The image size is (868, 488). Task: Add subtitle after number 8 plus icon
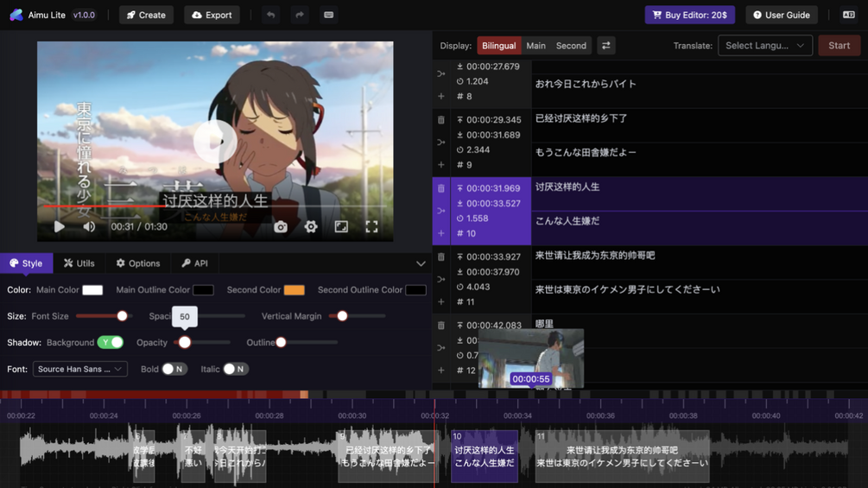coord(441,96)
